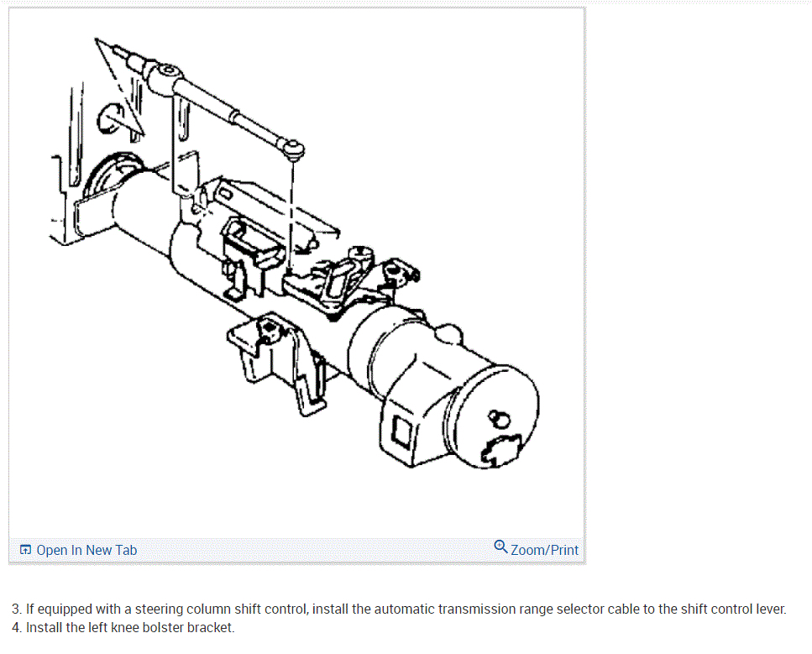Open the Zoom/Print text link
The image size is (812, 654).
pos(544,550)
